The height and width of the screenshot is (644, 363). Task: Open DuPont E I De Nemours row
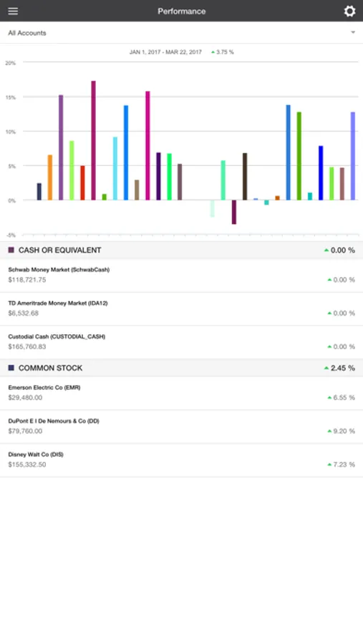coord(181,426)
